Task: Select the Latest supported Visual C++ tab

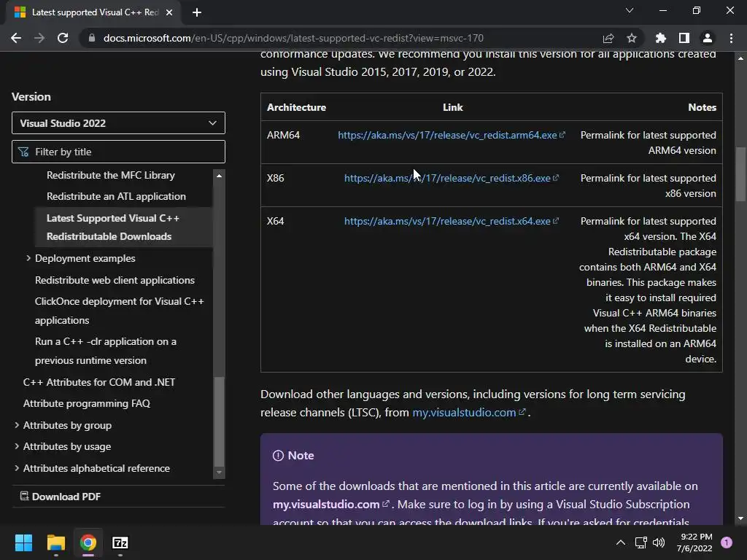Action: (x=93, y=12)
